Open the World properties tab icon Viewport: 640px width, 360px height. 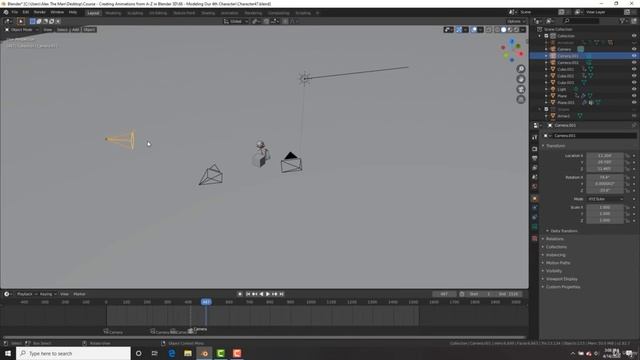(535, 187)
